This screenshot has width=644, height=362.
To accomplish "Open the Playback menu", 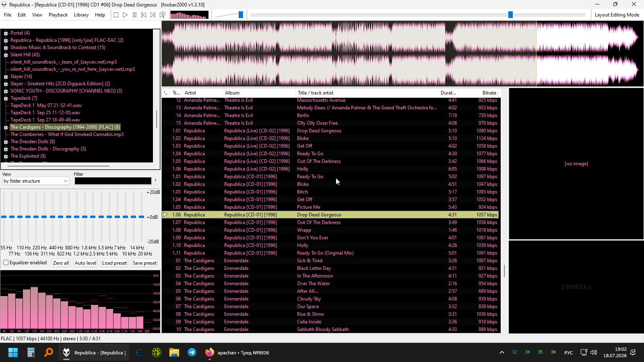I will tap(58, 15).
